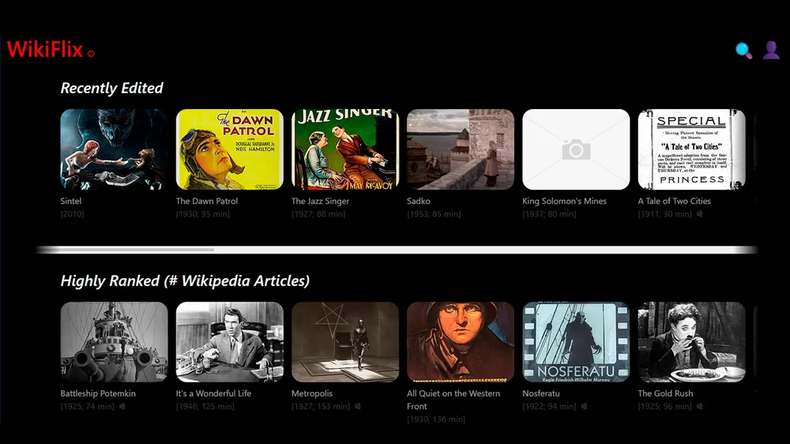Click the Sintel title text
The image size is (790, 444).
point(71,201)
